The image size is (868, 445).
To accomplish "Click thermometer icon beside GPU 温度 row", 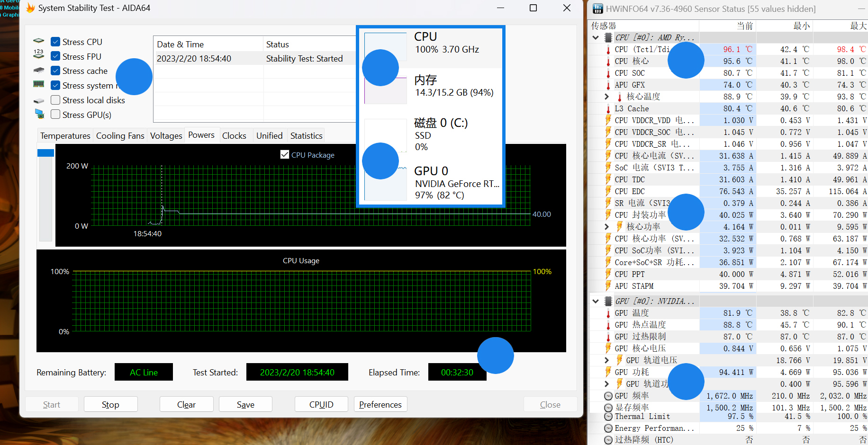I will 608,313.
